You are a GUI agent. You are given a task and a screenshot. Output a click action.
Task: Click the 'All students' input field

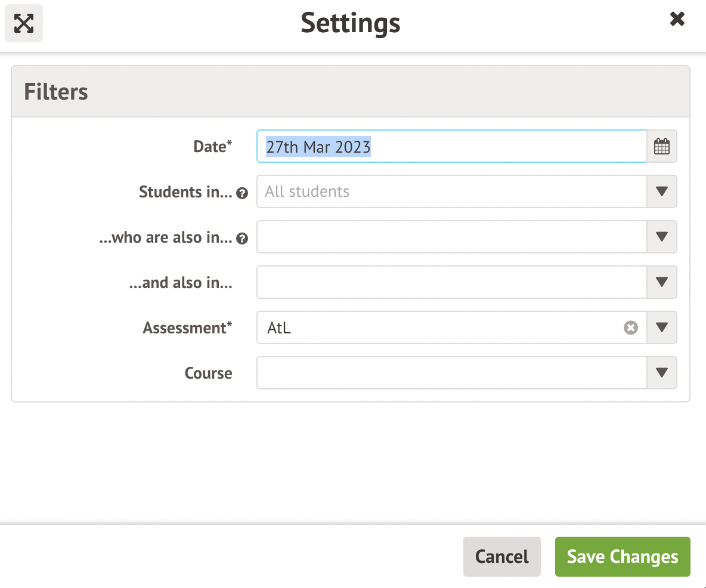[451, 191]
